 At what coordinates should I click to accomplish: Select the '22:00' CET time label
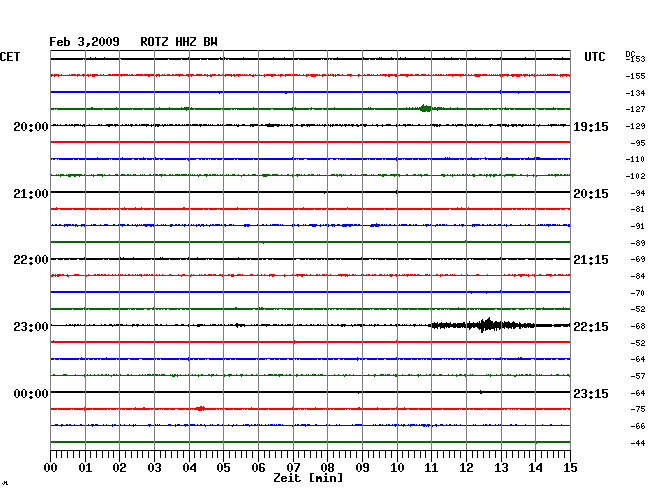[31, 260]
